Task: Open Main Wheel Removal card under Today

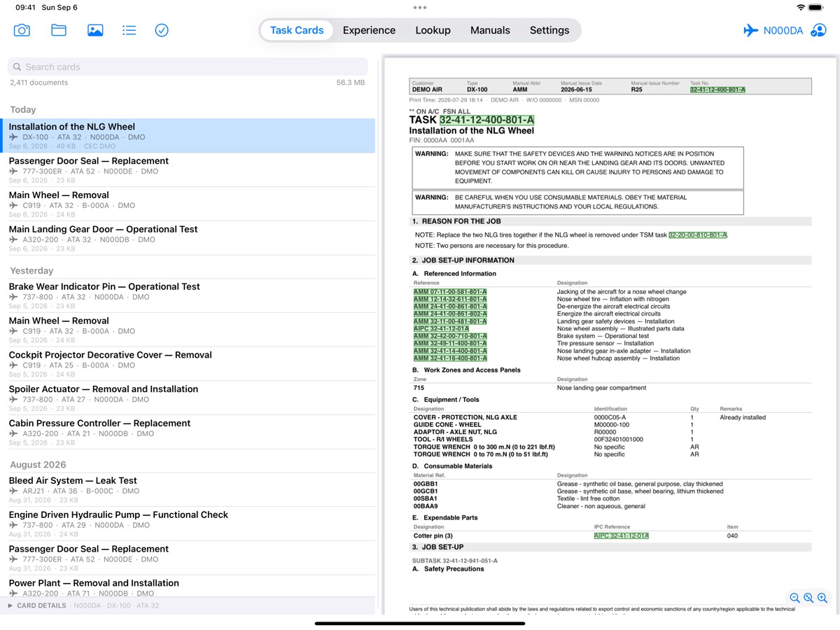Action: [188, 204]
